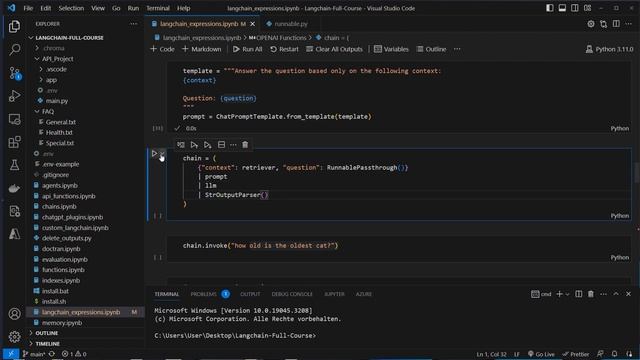Close the langchain_expressions.ipynb tab
The image size is (640, 360).
click(x=253, y=24)
